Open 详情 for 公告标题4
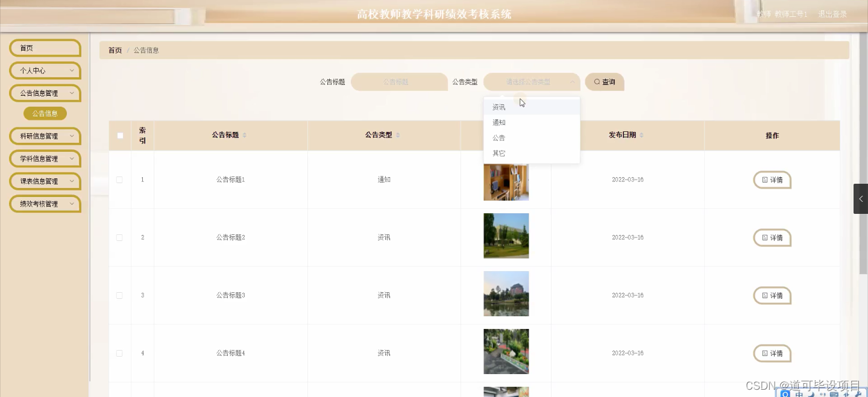The width and height of the screenshot is (868, 397). click(772, 354)
